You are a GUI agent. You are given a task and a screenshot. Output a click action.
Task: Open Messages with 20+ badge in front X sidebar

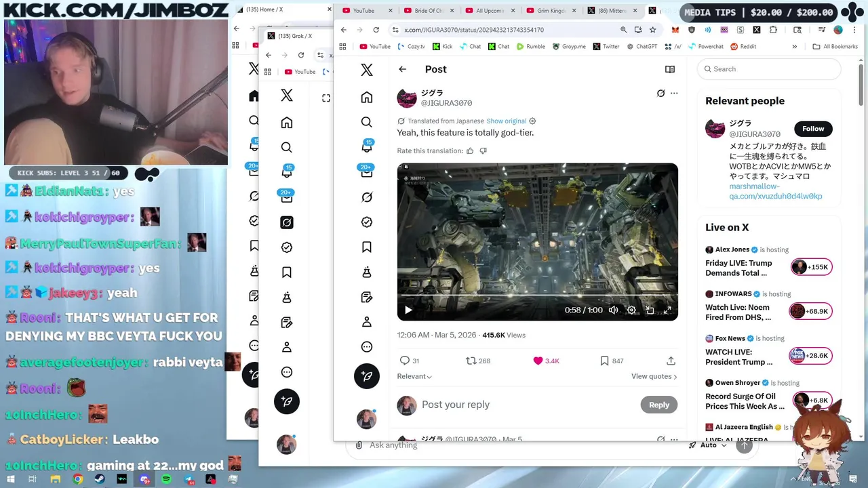[367, 171]
